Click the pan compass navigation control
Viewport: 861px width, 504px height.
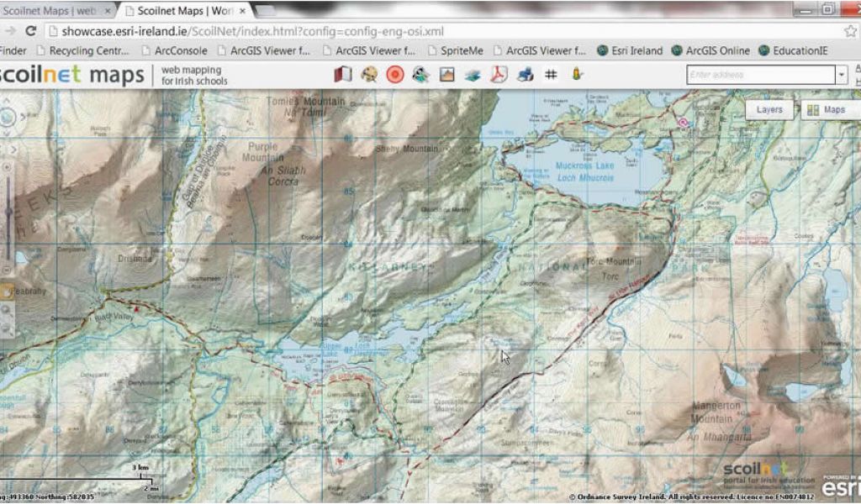8,117
